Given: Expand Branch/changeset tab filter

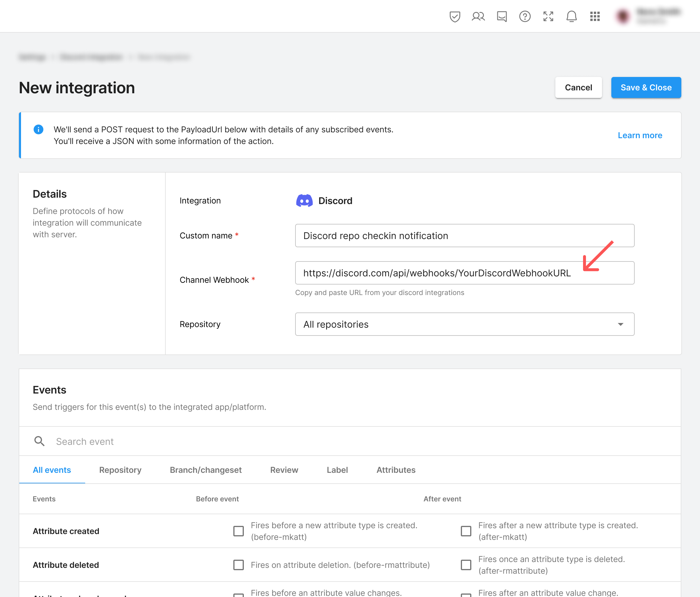Looking at the screenshot, I should click(206, 470).
